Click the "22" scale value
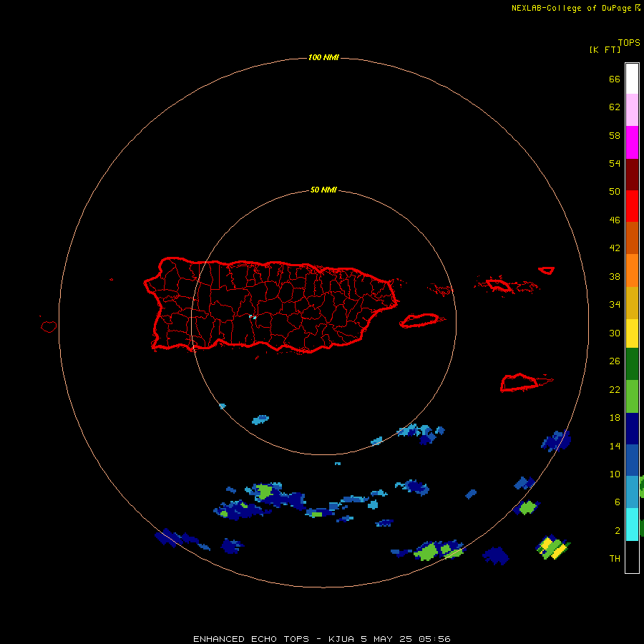Screen dimensions: 644x644 pos(615,390)
